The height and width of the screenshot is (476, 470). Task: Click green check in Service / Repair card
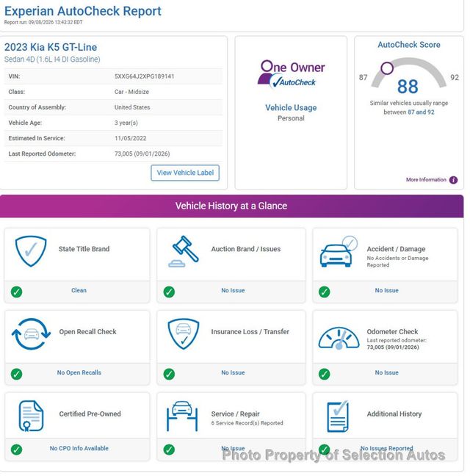[169, 450]
